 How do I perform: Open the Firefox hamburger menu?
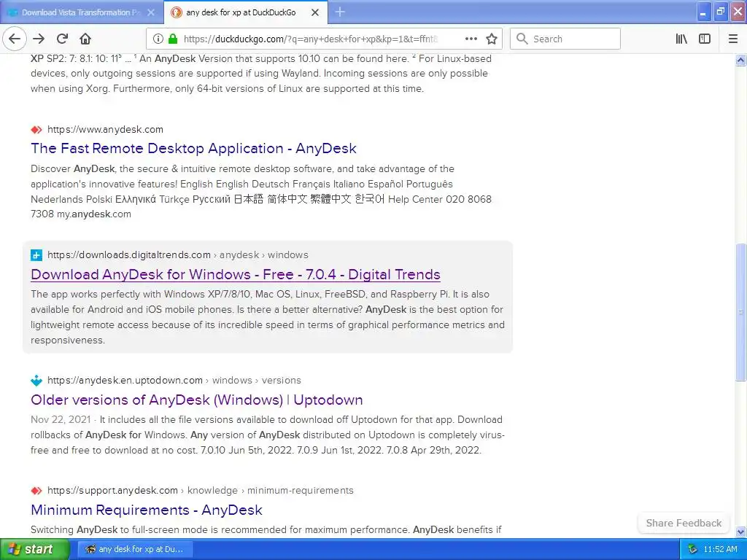733,39
